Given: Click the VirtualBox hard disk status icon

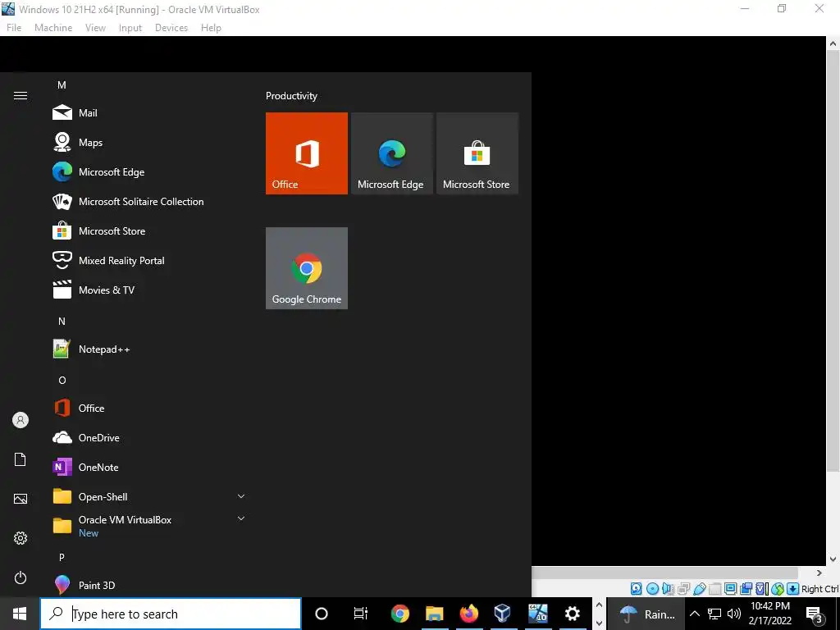Looking at the screenshot, I should pyautogui.click(x=637, y=588).
